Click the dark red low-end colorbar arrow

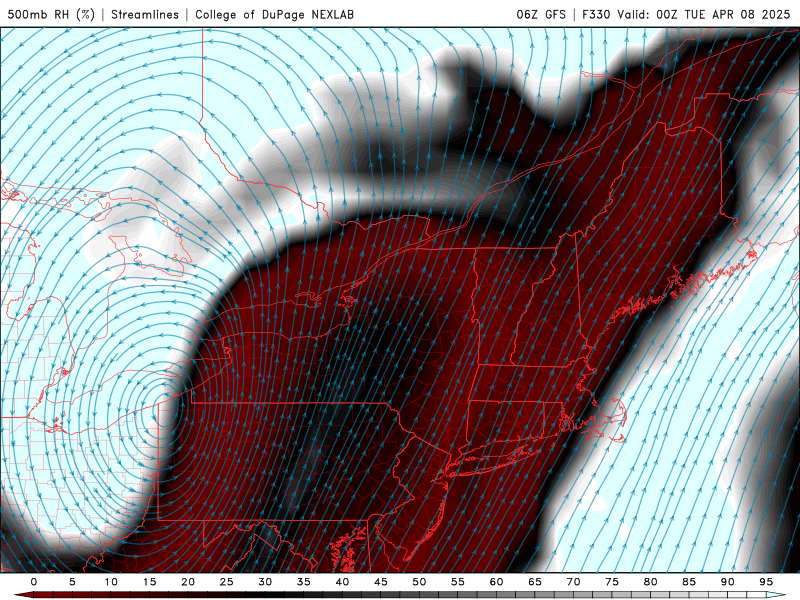pos(23,595)
